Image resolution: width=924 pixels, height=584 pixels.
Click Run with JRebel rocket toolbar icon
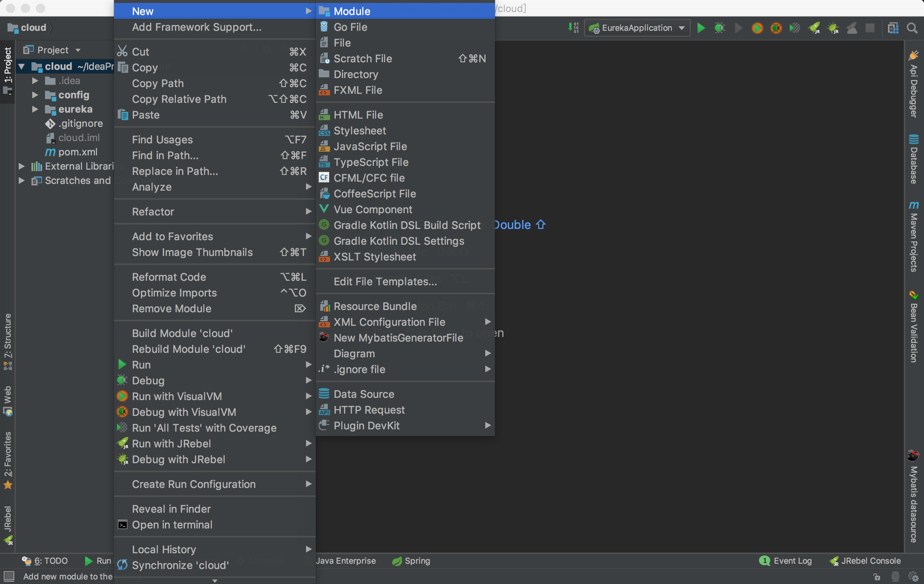pyautogui.click(x=814, y=28)
